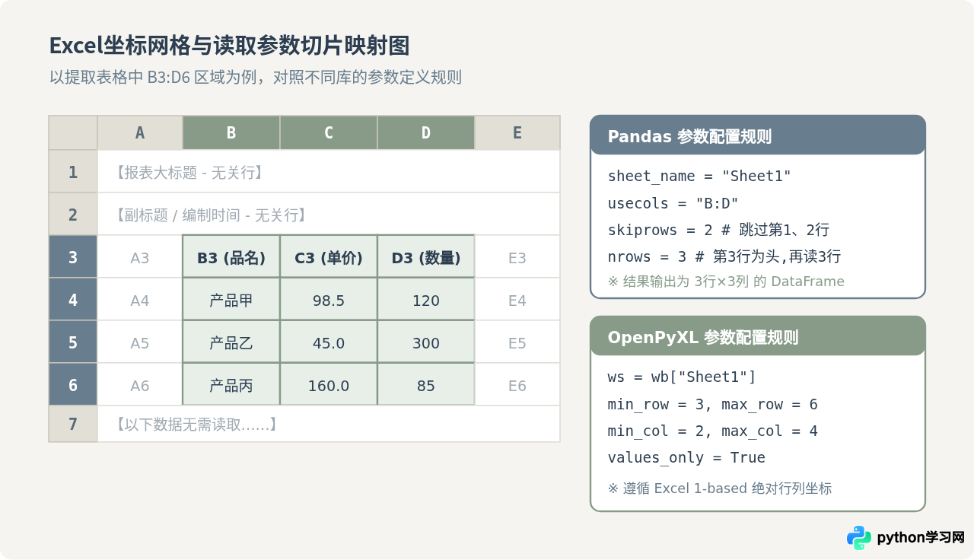Select the quantity cell 120

pos(426,299)
